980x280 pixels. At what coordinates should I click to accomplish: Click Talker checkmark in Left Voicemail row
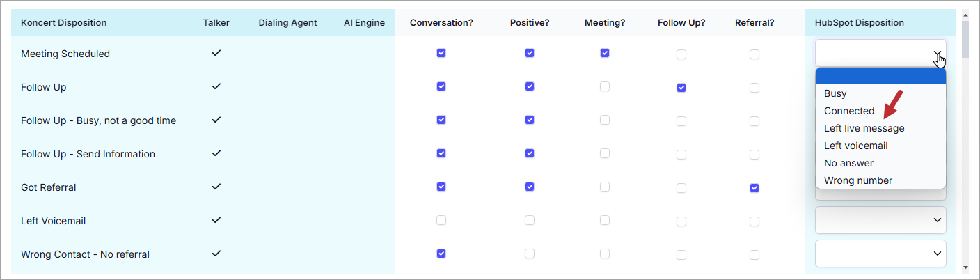[x=216, y=220]
